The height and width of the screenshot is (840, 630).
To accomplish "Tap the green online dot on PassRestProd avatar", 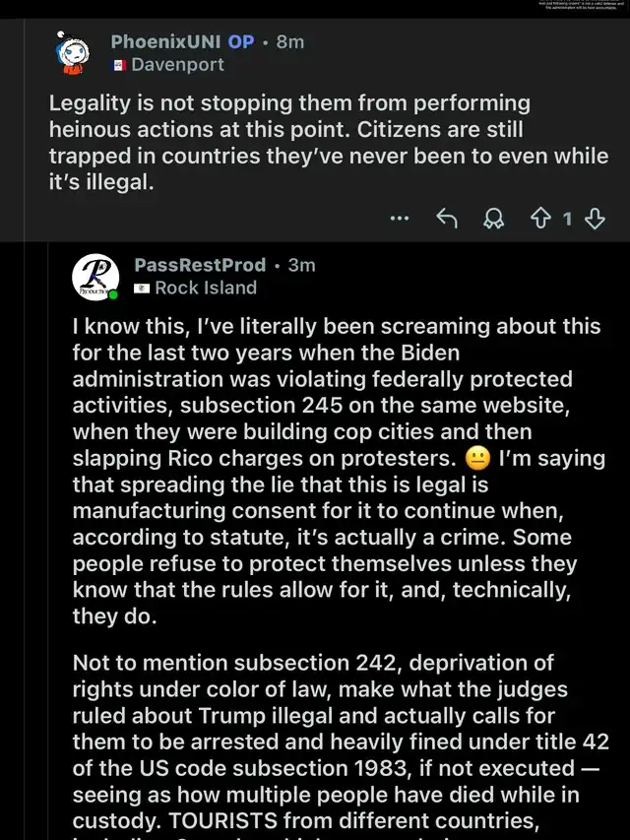I will [x=114, y=293].
